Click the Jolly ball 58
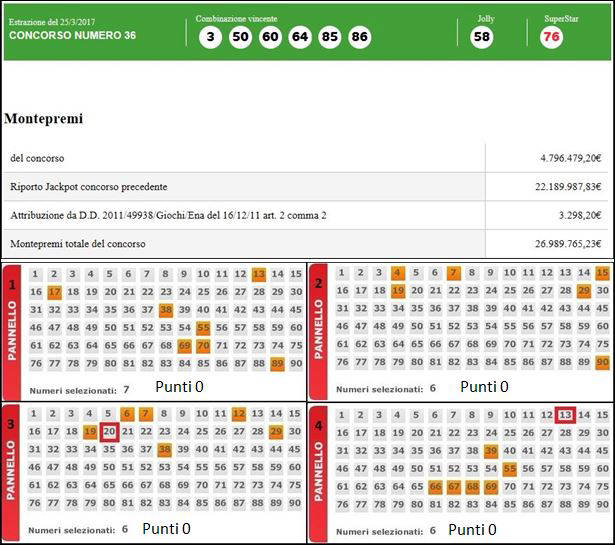 tap(482, 37)
